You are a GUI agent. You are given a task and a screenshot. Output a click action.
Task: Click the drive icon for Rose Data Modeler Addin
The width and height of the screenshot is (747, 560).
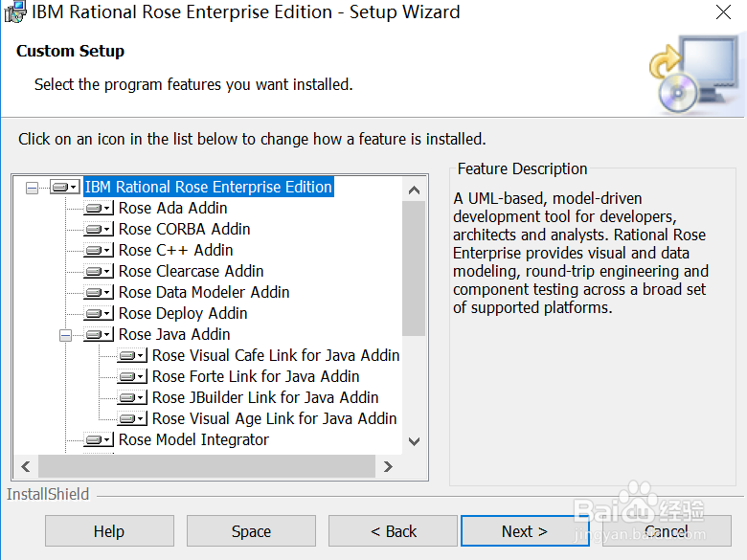(x=99, y=293)
